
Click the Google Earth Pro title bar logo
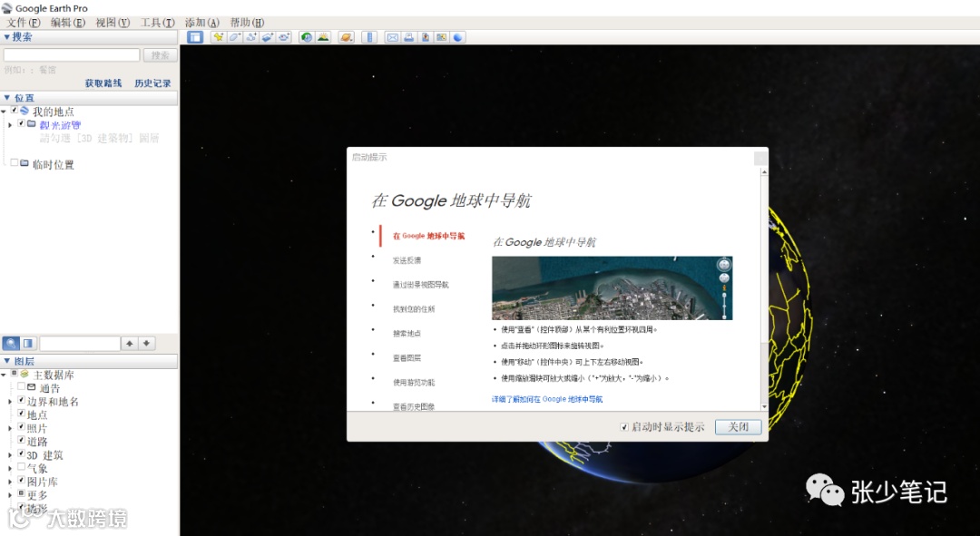pos(7,7)
